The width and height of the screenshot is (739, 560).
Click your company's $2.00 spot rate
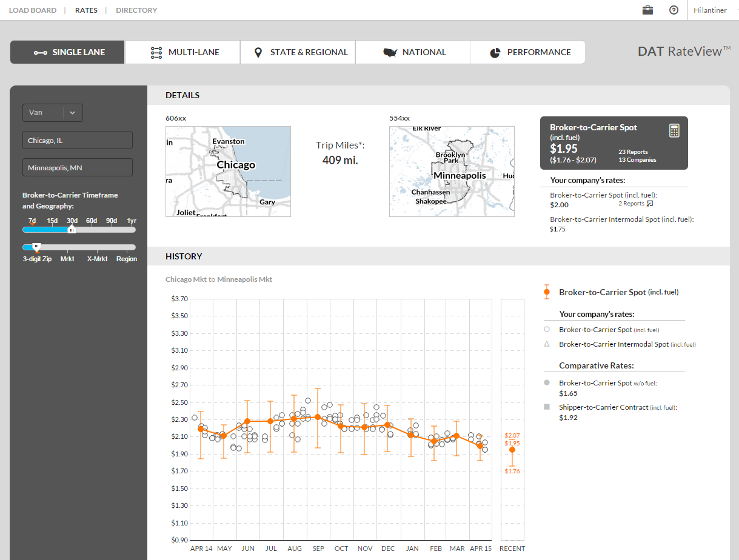click(559, 205)
